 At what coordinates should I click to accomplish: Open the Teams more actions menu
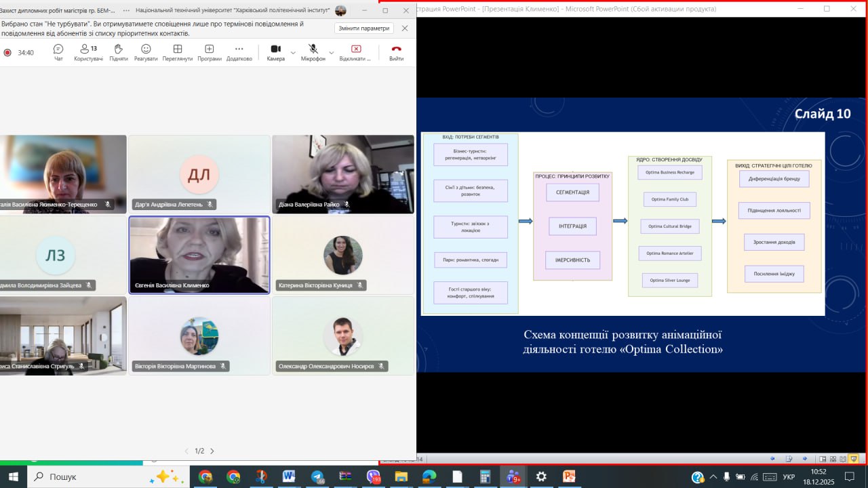coord(239,52)
